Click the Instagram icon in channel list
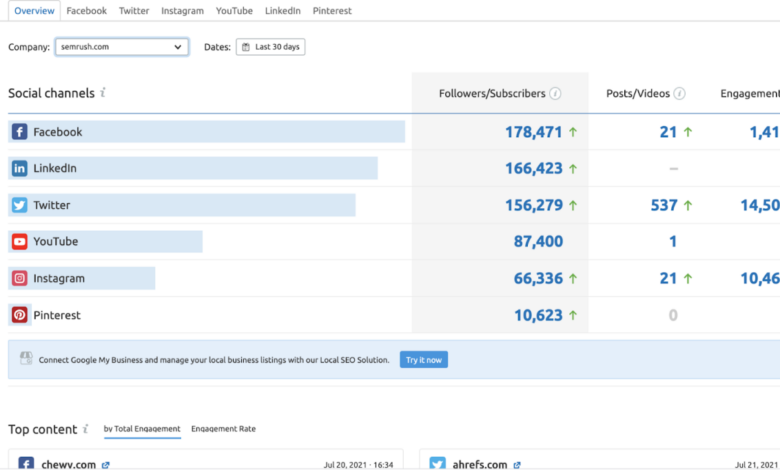The image size is (780, 470). 20,279
